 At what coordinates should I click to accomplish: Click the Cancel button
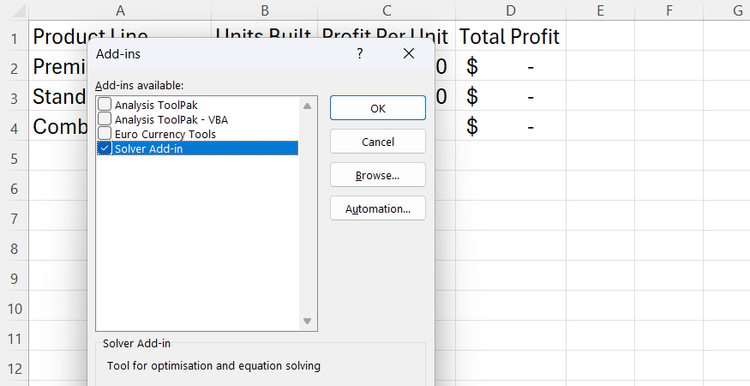coord(377,142)
